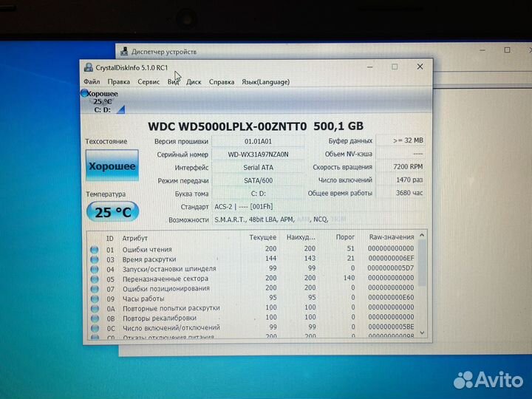Click the disk model title WDC WD5000LPLX-00ZNTT0
Viewport: 532px width, 399px height.
coord(228,126)
